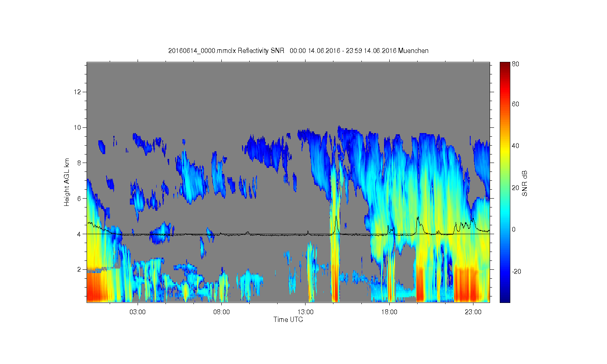Click the yellow band of the colorbar
The image size is (607, 364).
point(505,150)
